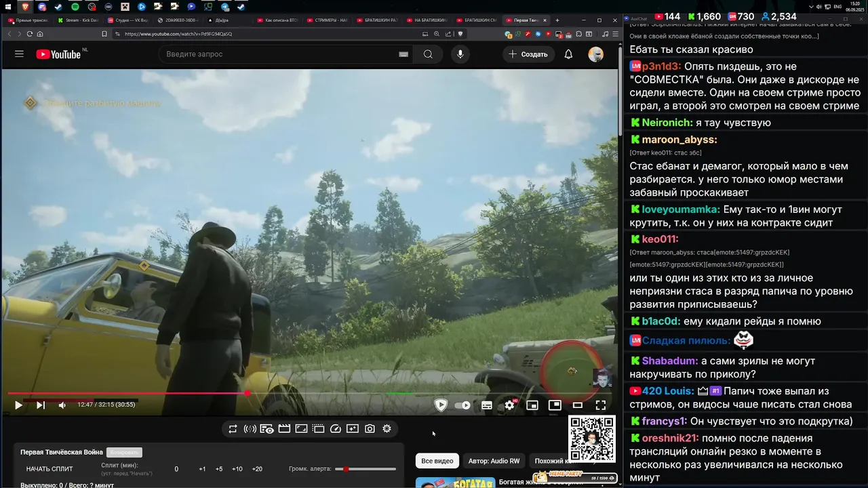Screen dimensions: 868x488
Task: Open Spotify from the taskbar
Action: click(x=75, y=7)
